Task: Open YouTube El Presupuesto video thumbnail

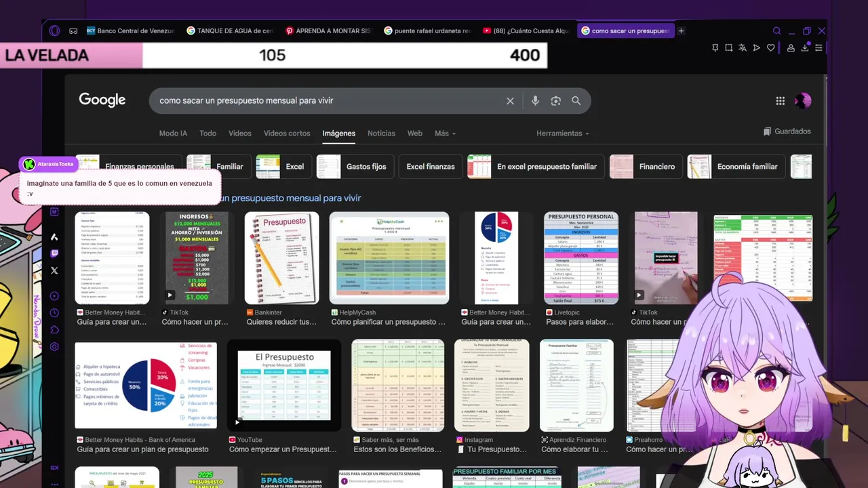Action: pos(284,385)
